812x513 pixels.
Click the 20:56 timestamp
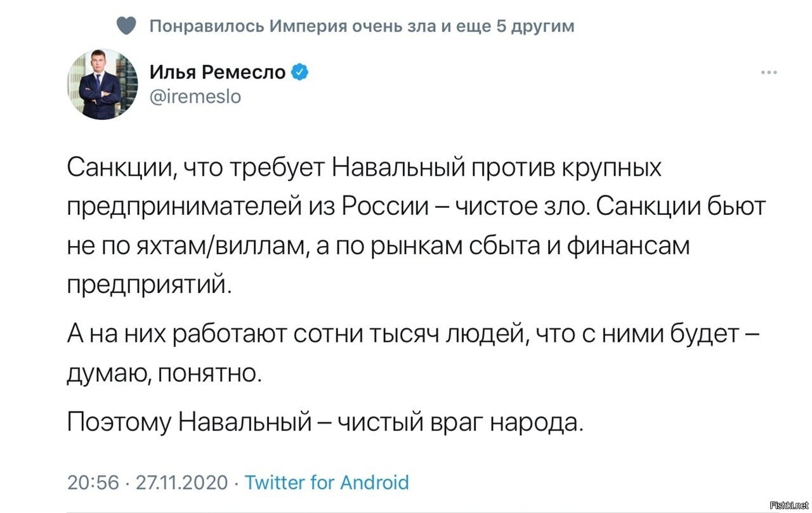[x=93, y=483]
